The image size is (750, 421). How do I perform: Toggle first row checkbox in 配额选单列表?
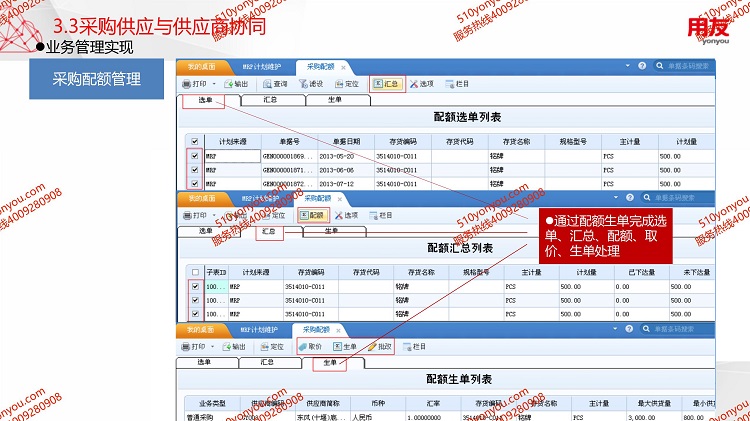pyautogui.click(x=193, y=156)
